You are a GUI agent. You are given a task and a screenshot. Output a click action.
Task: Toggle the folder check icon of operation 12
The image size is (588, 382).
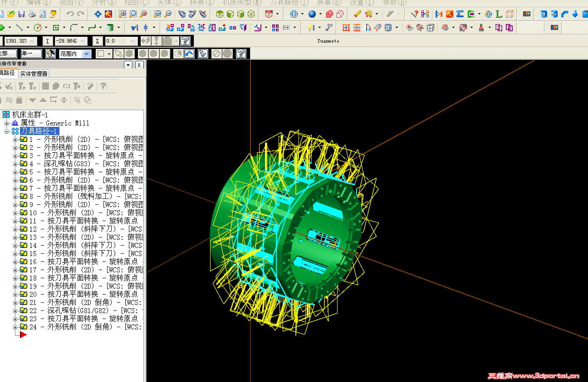click(24, 229)
